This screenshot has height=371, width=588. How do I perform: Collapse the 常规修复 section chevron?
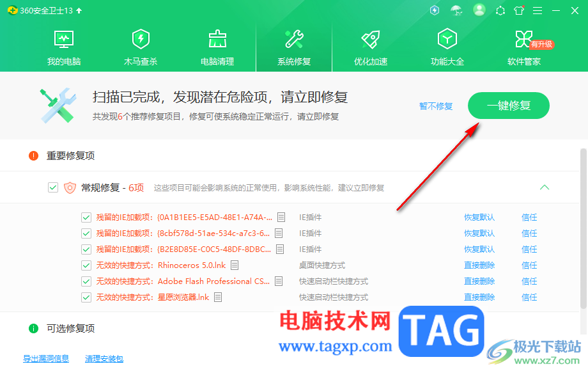point(545,187)
